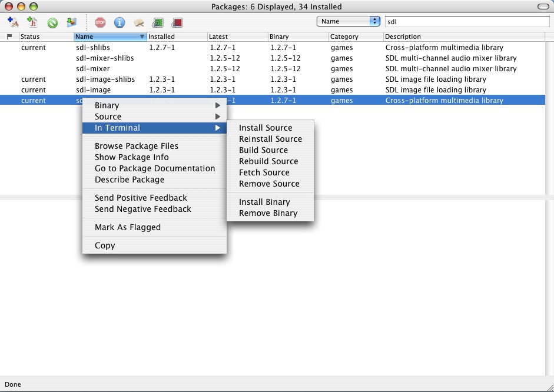
Task: Click installed version 1.2.3-1 of sdl-image
Action: coord(162,89)
